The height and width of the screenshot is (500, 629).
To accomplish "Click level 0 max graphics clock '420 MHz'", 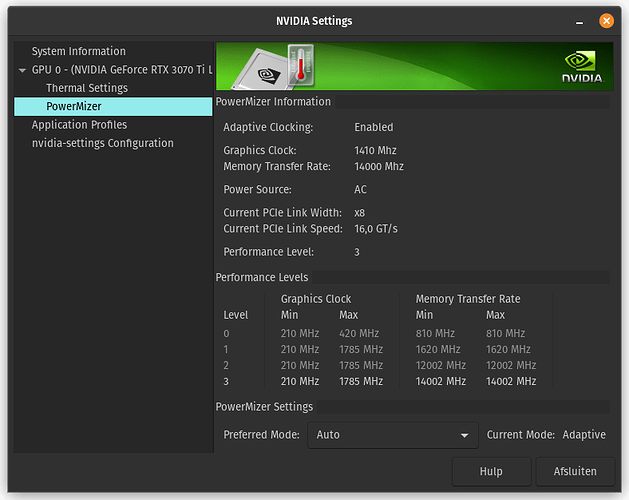I will (359, 333).
